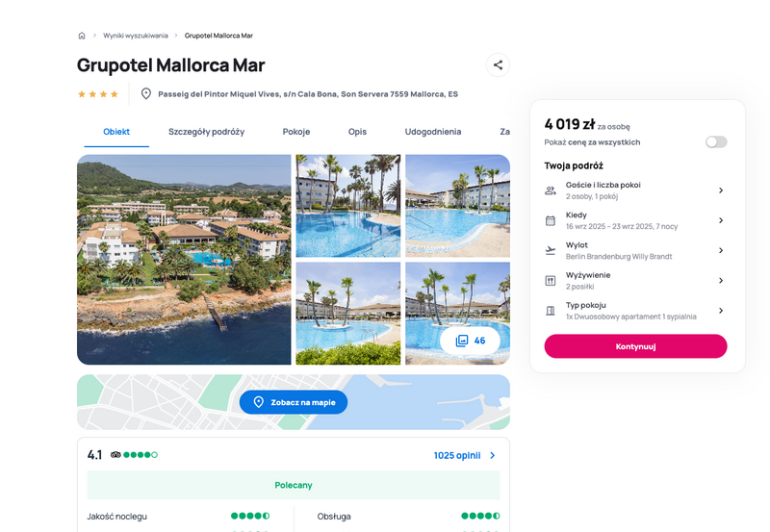Image resolution: width=770 pixels, height=532 pixels.
Task: Switch to Szczegóły podróży tab
Action: [x=206, y=132]
